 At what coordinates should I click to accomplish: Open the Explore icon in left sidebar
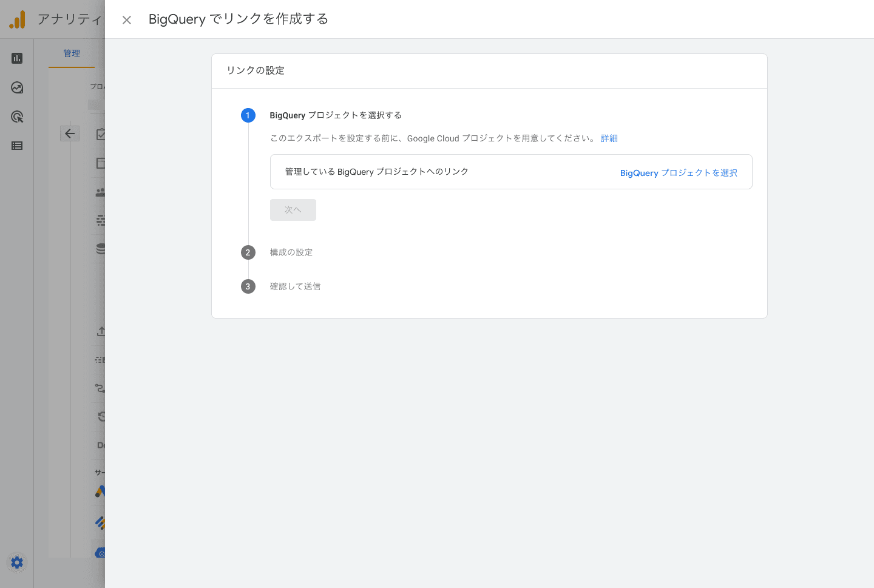(x=17, y=87)
